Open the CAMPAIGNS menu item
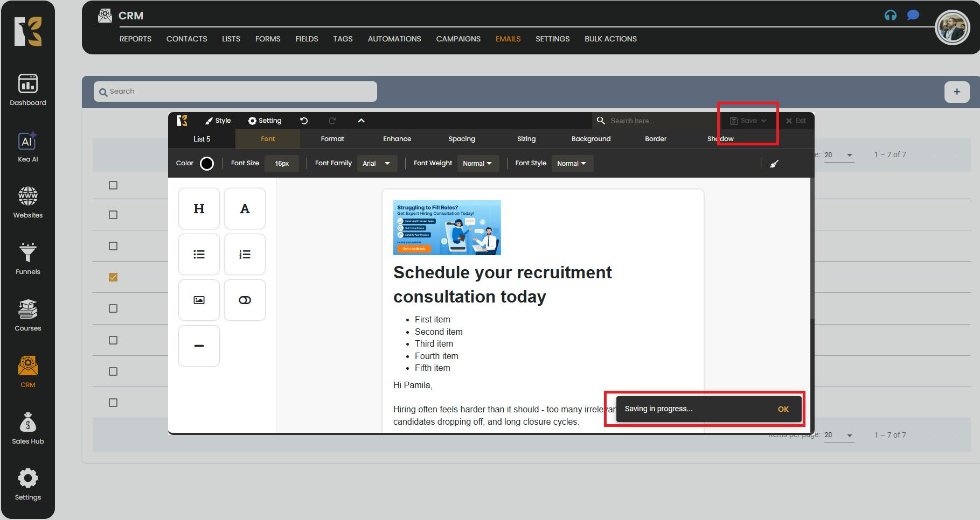This screenshot has width=980, height=520. [458, 39]
